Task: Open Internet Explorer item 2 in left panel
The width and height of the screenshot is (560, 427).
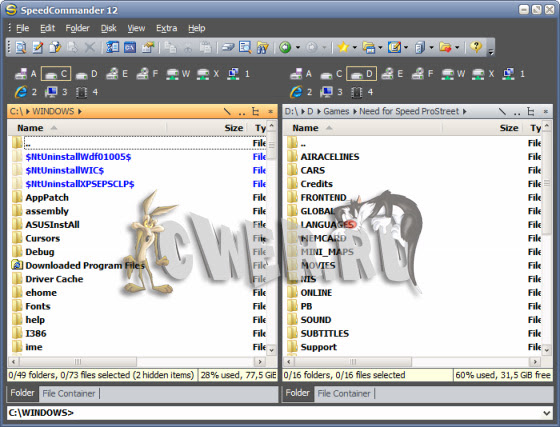Action: pyautogui.click(x=25, y=92)
